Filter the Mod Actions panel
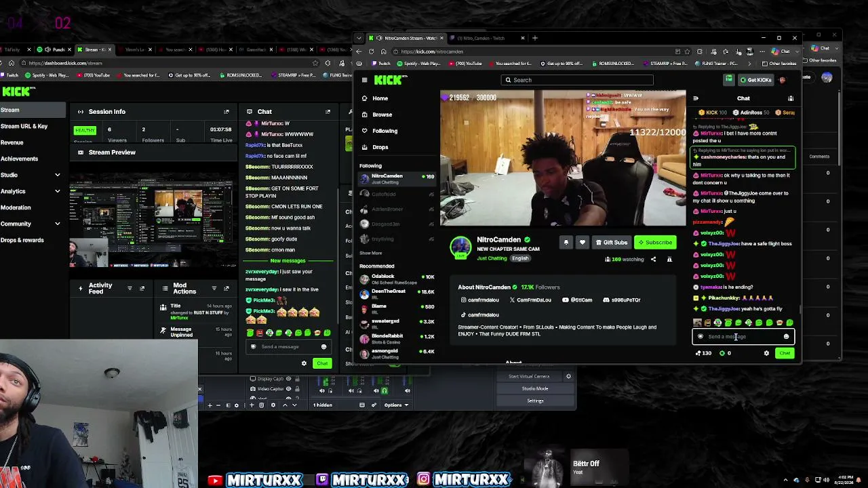This screenshot has height=488, width=868. point(214,289)
